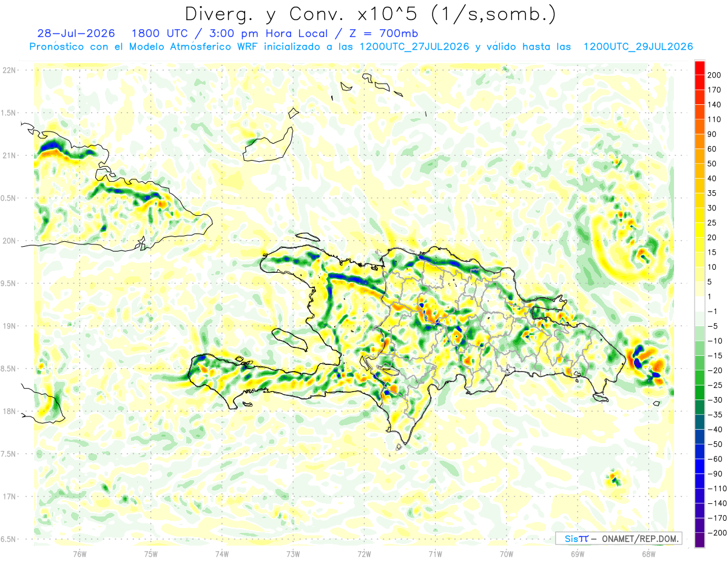The image size is (728, 562).
Task: Select the "75W" longitude label
Action: (150, 554)
